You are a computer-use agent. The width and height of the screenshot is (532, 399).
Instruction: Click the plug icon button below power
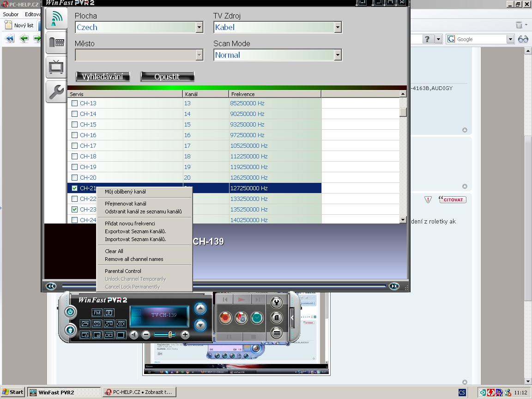[x=70, y=329]
